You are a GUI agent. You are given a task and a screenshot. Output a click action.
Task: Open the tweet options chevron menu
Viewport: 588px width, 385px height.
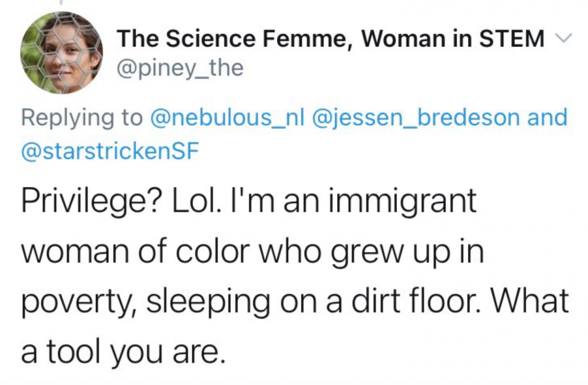pyautogui.click(x=563, y=37)
